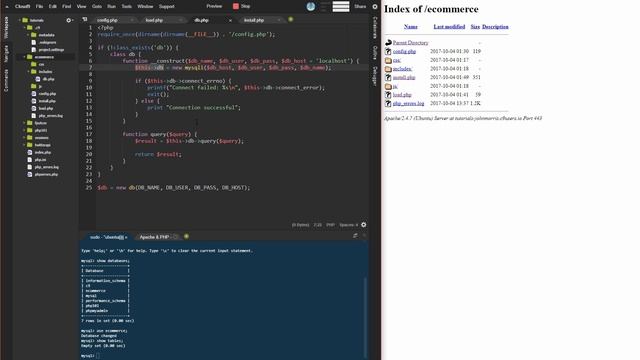
Task: Open php_errors.log under ecommerce
Action: point(51,116)
